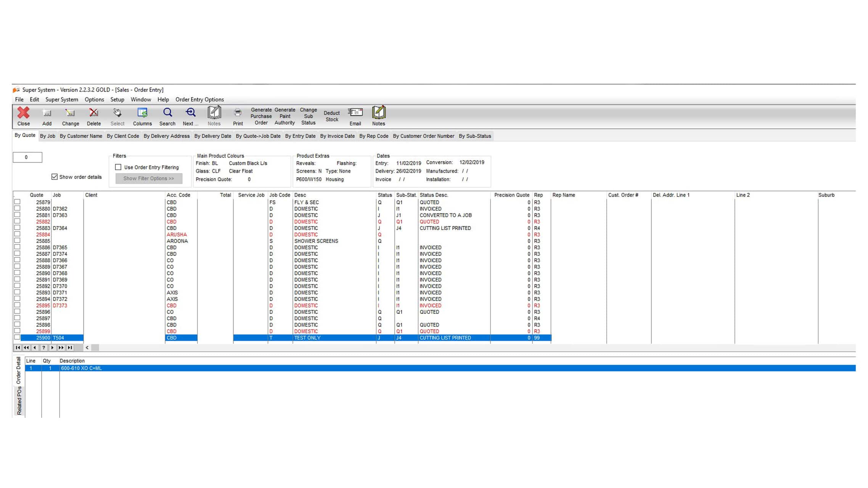Jump to first record navigation button

pyautogui.click(x=18, y=347)
